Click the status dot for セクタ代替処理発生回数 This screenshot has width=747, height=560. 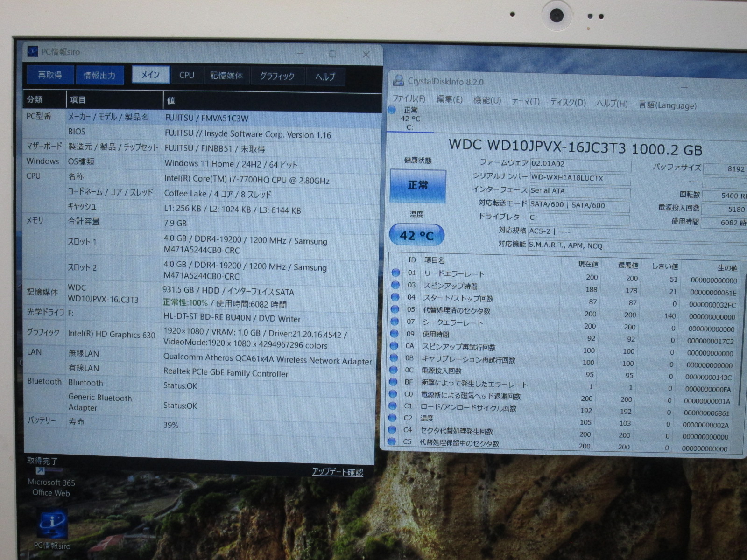[393, 430]
